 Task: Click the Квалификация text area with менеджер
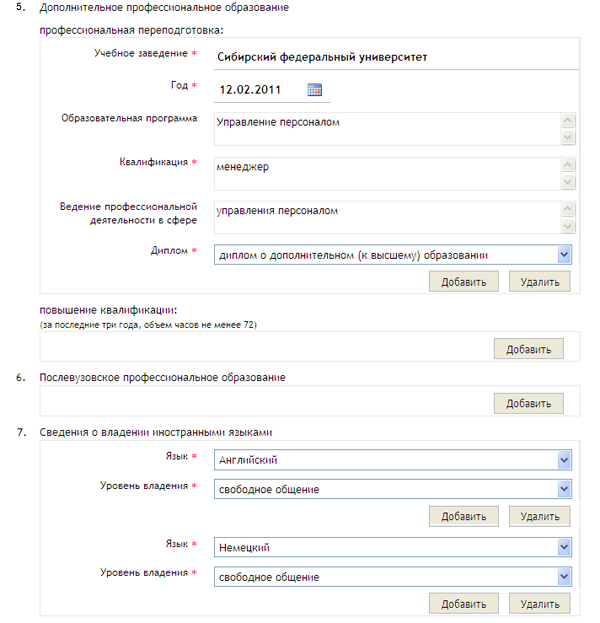[385, 173]
